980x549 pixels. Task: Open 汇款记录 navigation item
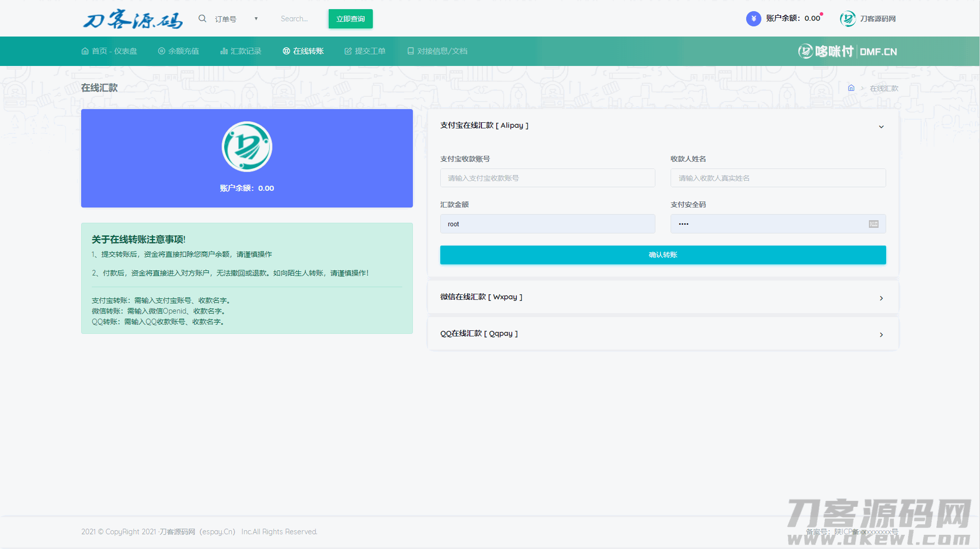[x=241, y=51]
